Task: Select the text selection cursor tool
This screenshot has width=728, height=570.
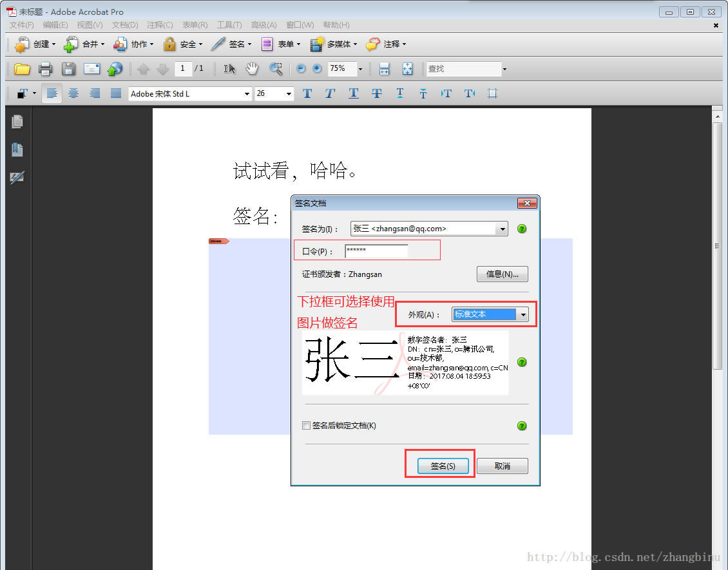Action: [x=229, y=69]
